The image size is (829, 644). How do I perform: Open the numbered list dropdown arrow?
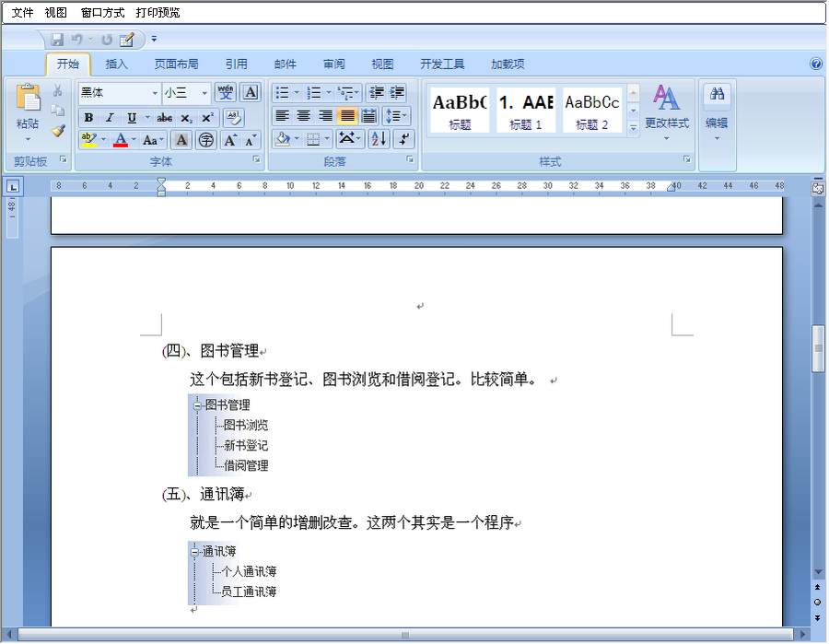pyautogui.click(x=328, y=93)
